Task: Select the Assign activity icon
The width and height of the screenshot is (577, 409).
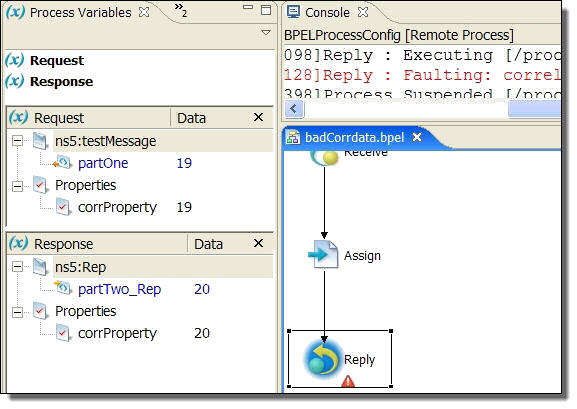Action: (323, 254)
